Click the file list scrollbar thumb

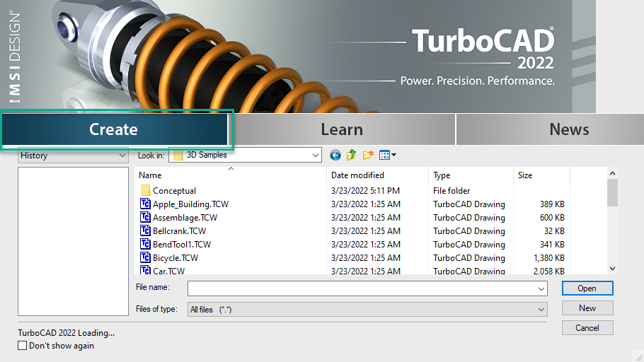pos(612,193)
